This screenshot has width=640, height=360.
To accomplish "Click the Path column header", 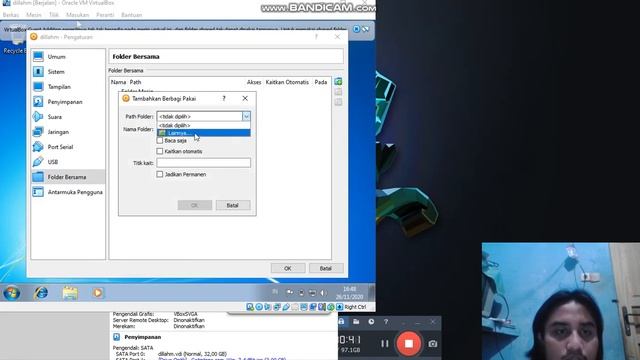I will point(135,82).
